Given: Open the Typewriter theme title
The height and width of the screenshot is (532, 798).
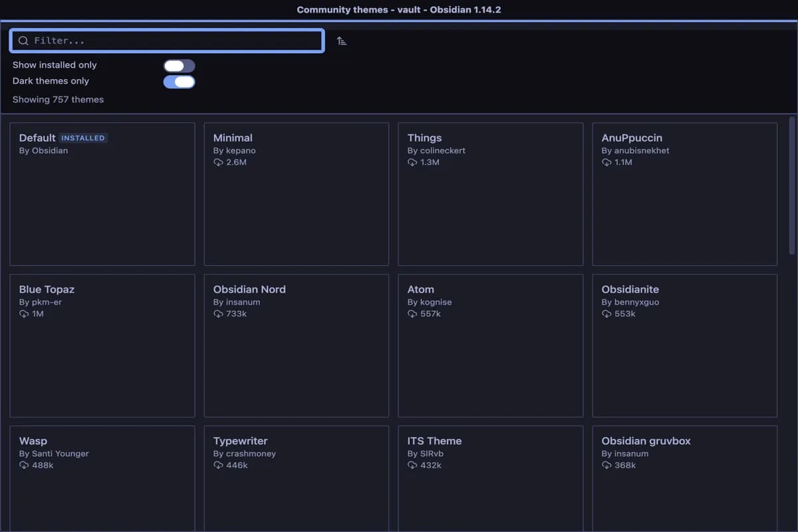Looking at the screenshot, I should (241, 441).
